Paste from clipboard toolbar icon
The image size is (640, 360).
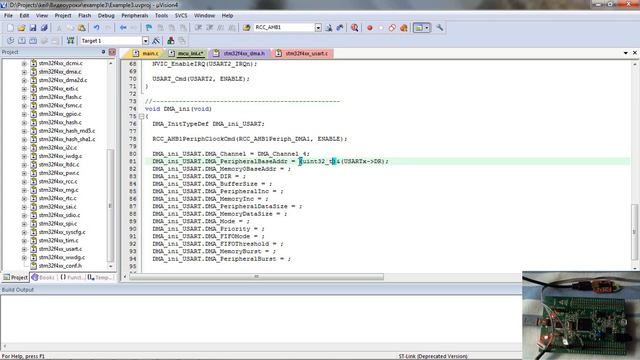tap(82, 28)
